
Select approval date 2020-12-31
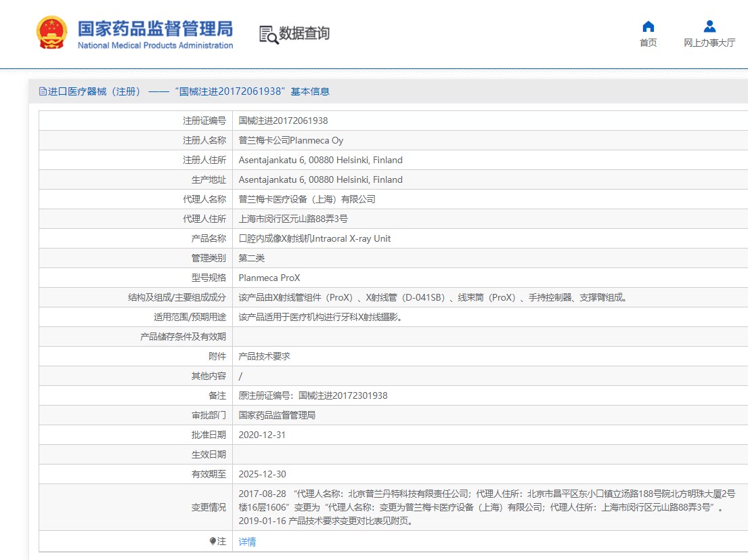tap(262, 435)
